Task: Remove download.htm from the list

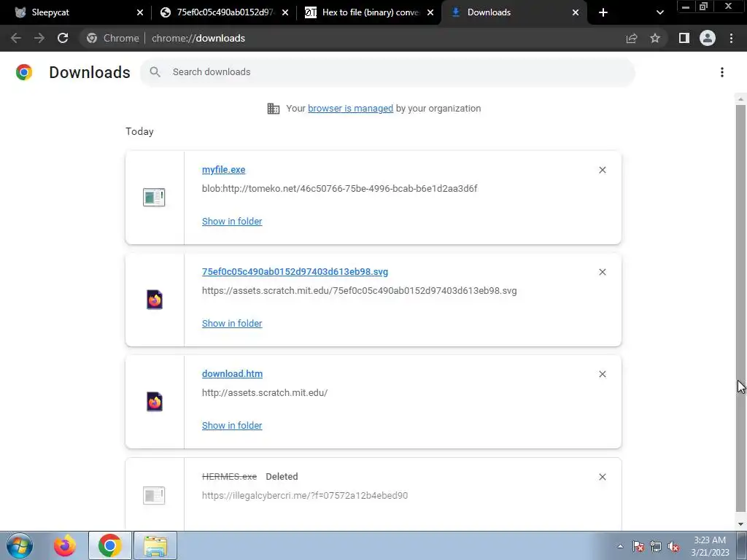Action: pos(603,374)
